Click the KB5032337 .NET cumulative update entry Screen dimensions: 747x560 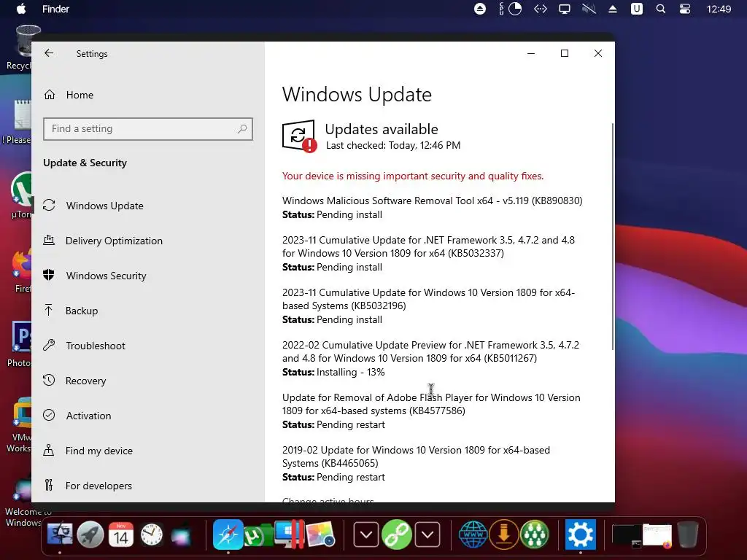(x=429, y=253)
